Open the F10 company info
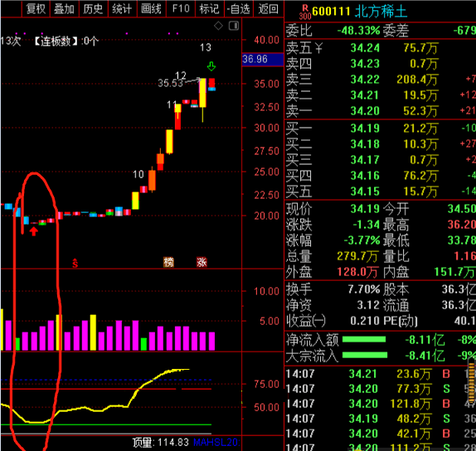Screen dimensions: 476x451 pyautogui.click(x=181, y=9)
